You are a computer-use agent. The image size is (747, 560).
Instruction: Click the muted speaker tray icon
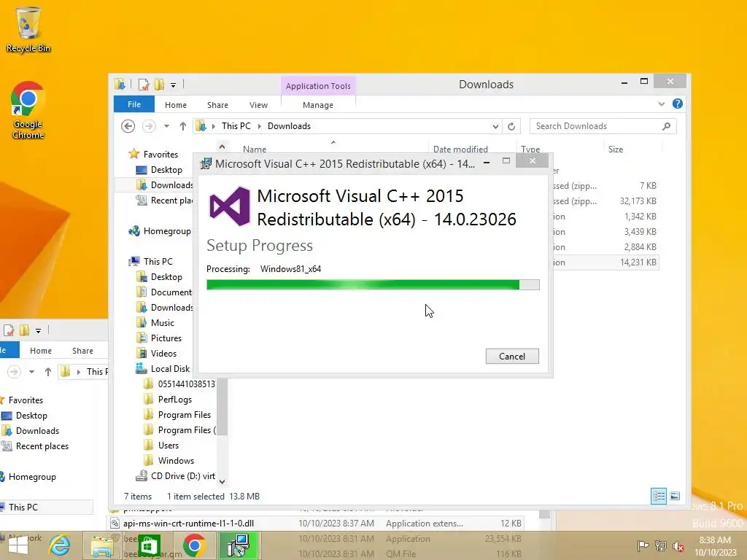tap(678, 545)
